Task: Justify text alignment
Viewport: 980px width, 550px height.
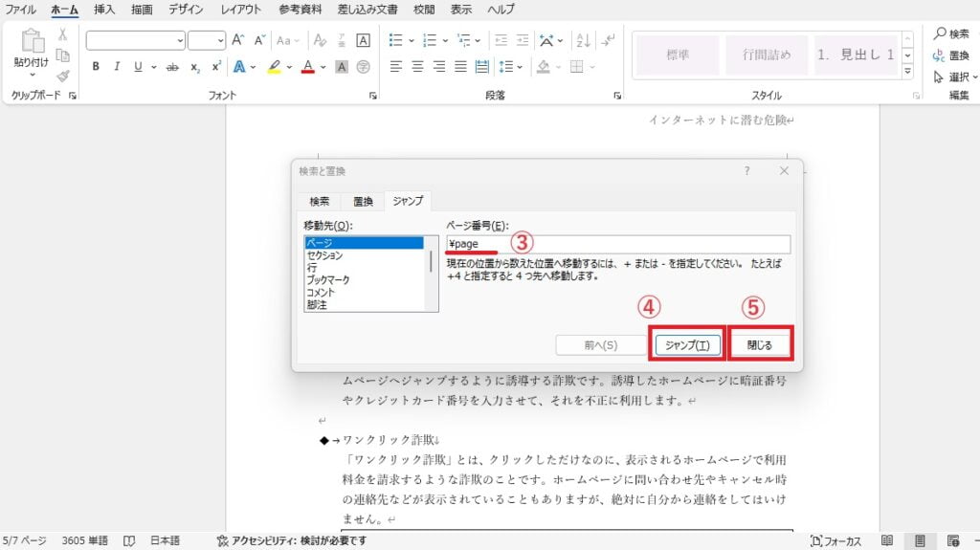Action: point(460,66)
